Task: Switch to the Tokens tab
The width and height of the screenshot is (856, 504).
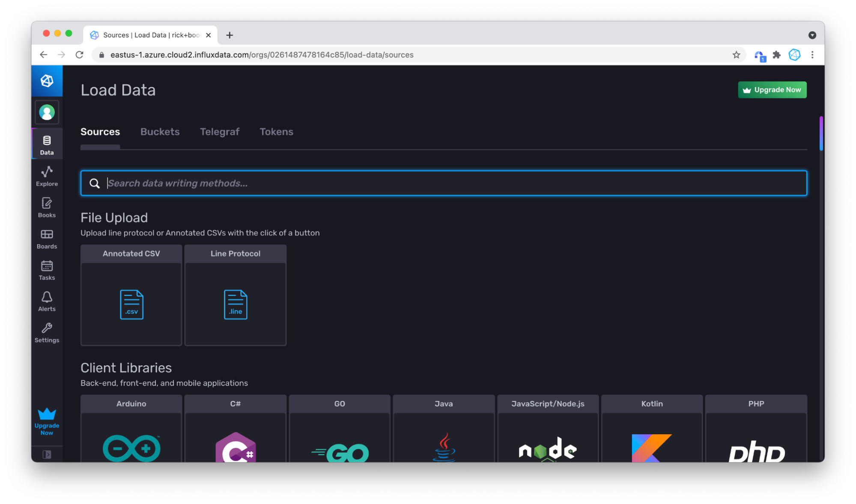Action: click(x=276, y=132)
